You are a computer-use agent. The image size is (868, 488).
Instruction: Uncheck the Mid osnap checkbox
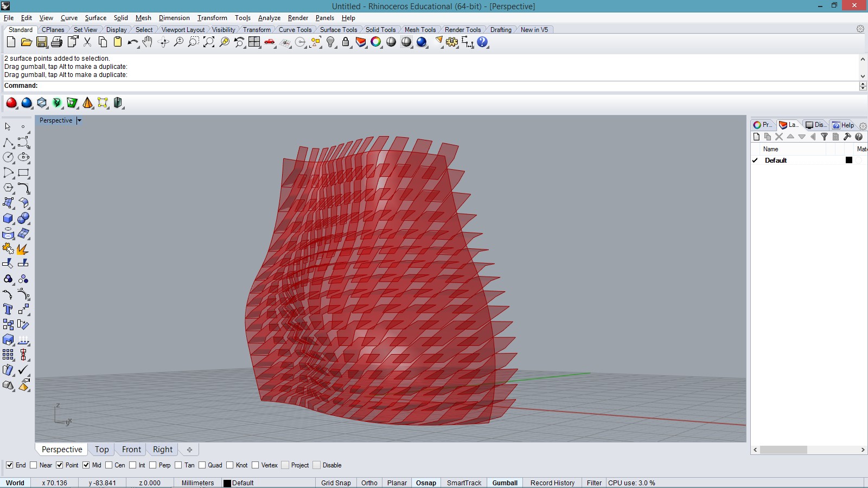coord(86,465)
